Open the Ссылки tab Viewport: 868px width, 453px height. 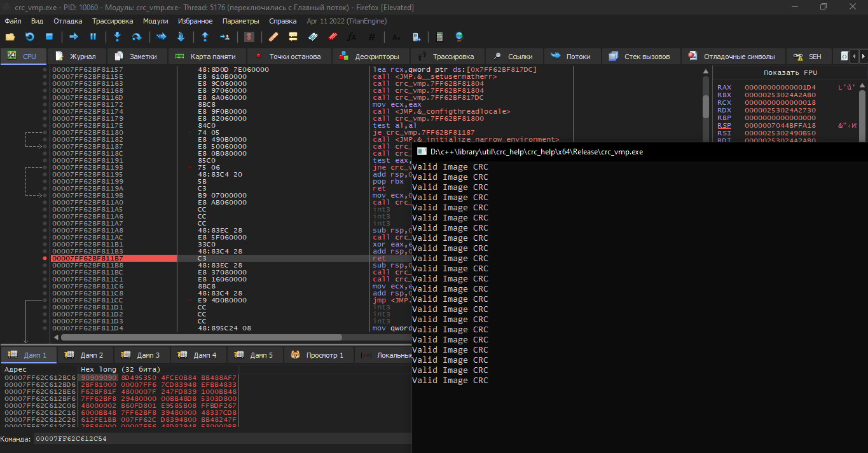(x=514, y=57)
